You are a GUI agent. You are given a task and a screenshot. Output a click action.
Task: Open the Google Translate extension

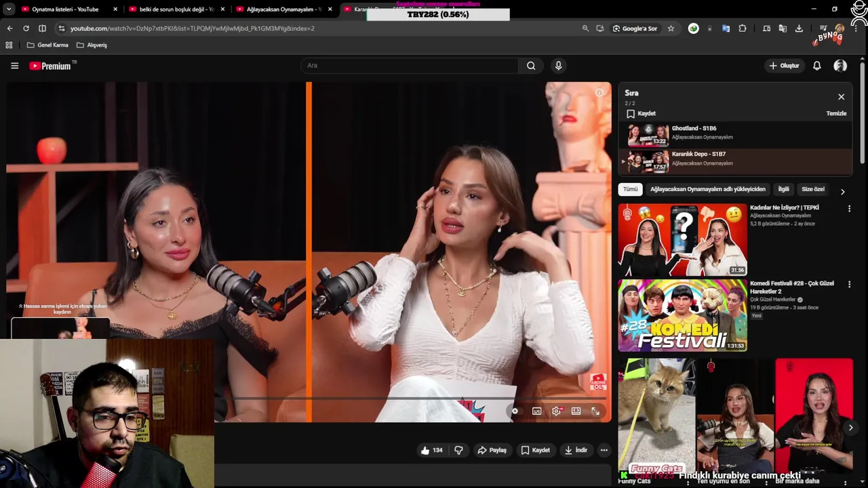pos(726,28)
